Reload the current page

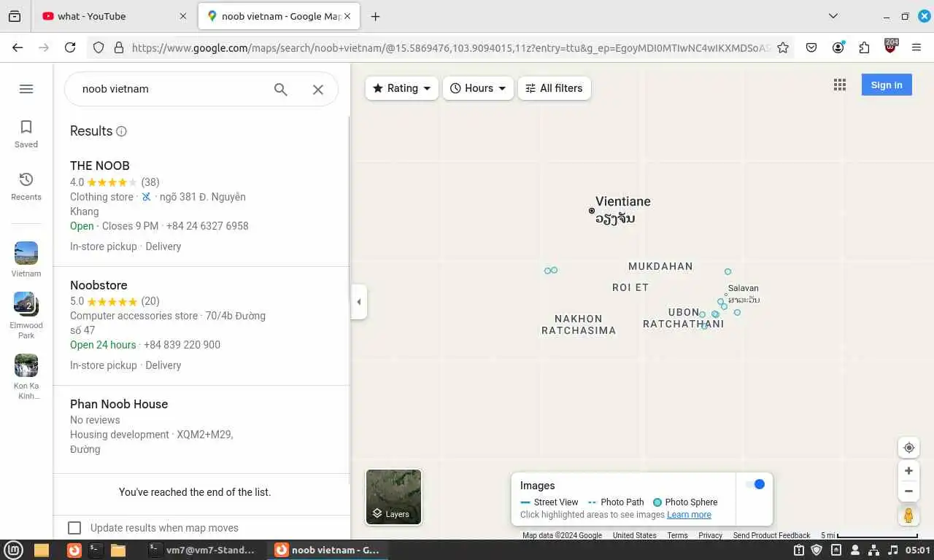click(70, 47)
